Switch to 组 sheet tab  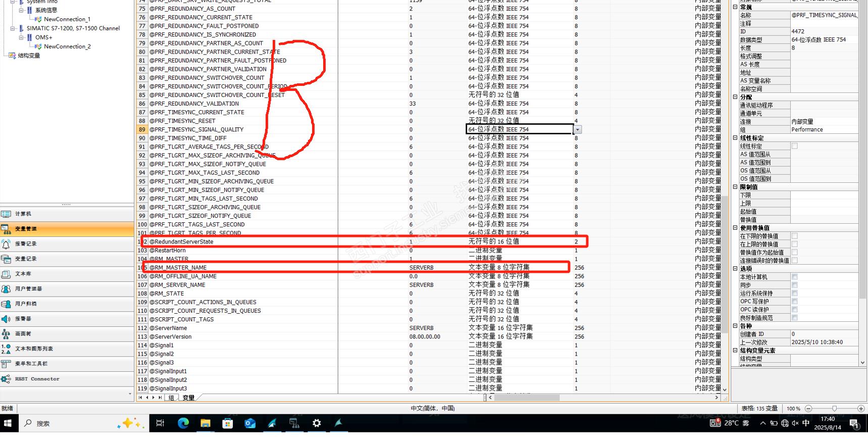tap(171, 398)
